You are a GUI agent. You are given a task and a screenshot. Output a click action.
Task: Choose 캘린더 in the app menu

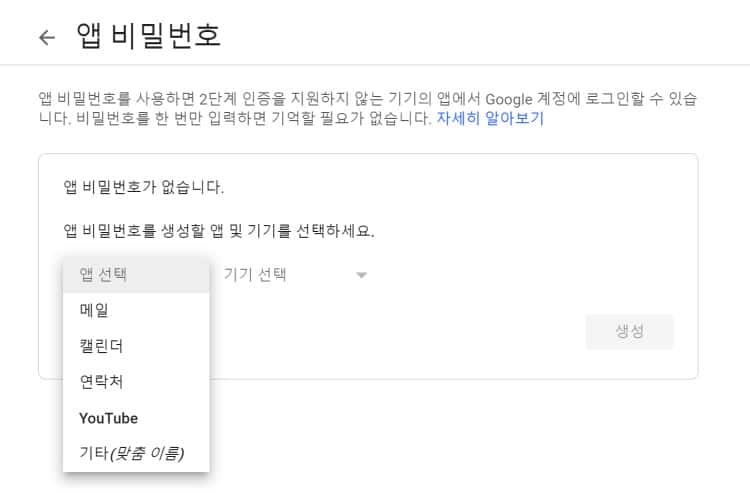[x=101, y=346]
